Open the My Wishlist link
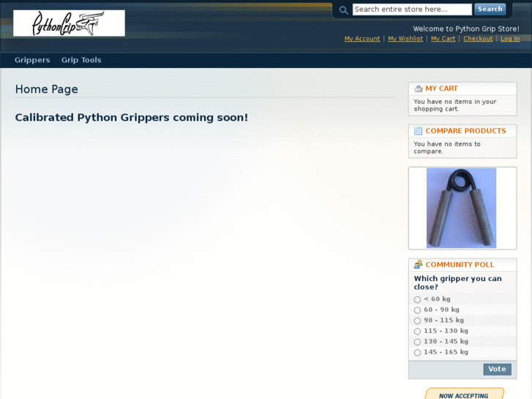Image resolution: width=532 pixels, height=399 pixels. click(405, 39)
